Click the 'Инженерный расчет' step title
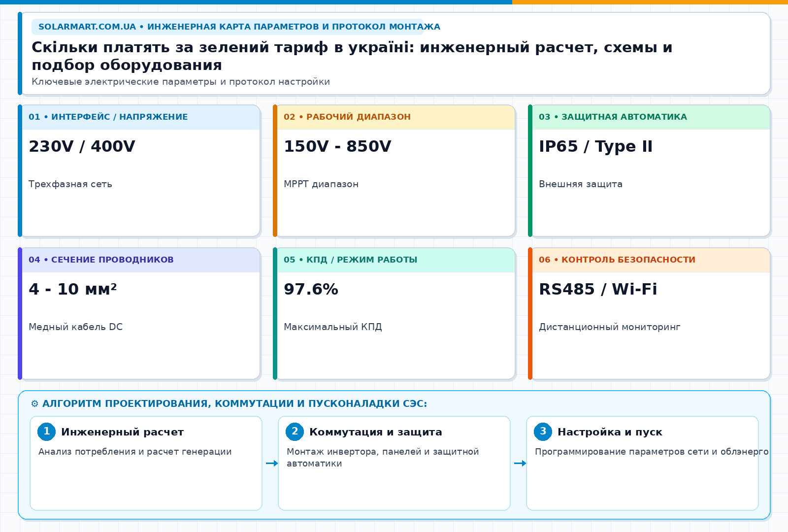The image size is (788, 532). pyautogui.click(x=122, y=432)
